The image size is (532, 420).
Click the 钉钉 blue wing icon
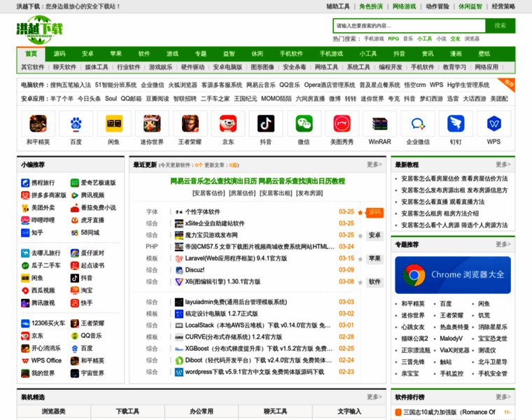pyautogui.click(x=456, y=123)
